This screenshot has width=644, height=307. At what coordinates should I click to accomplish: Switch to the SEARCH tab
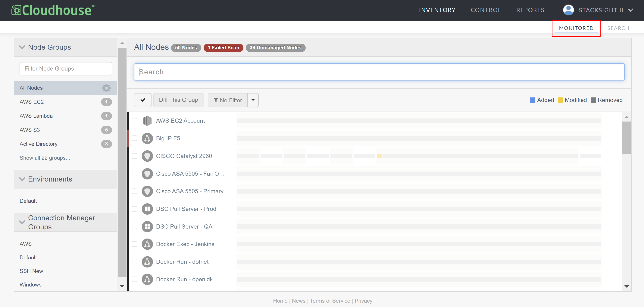(x=618, y=28)
